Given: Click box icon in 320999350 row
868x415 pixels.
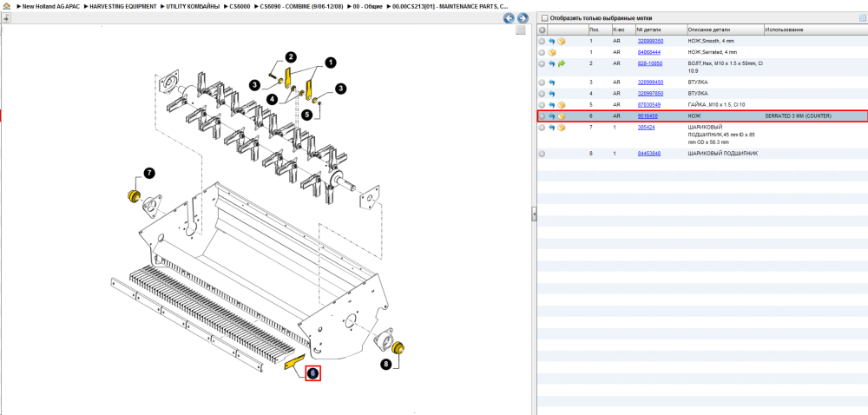Looking at the screenshot, I should 562,42.
